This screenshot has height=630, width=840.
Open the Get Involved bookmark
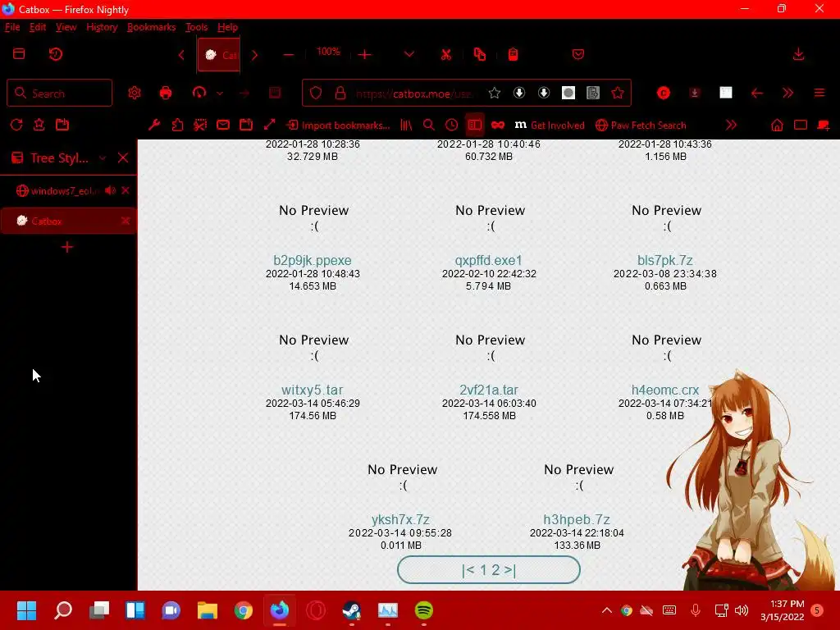550,126
